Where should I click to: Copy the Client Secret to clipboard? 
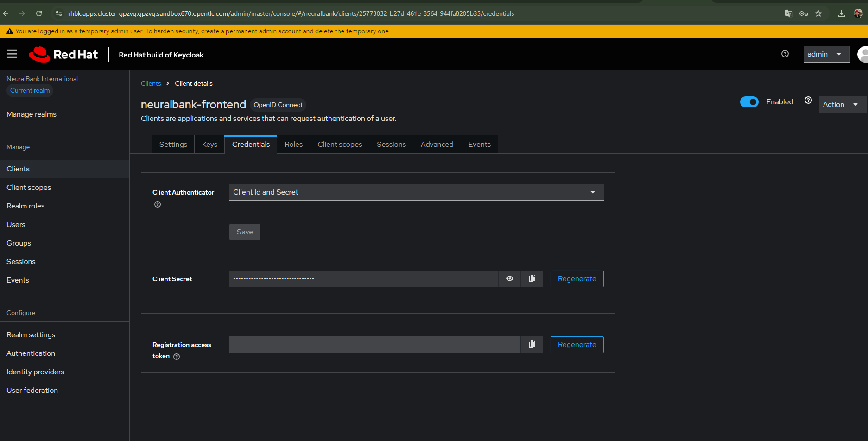click(532, 278)
